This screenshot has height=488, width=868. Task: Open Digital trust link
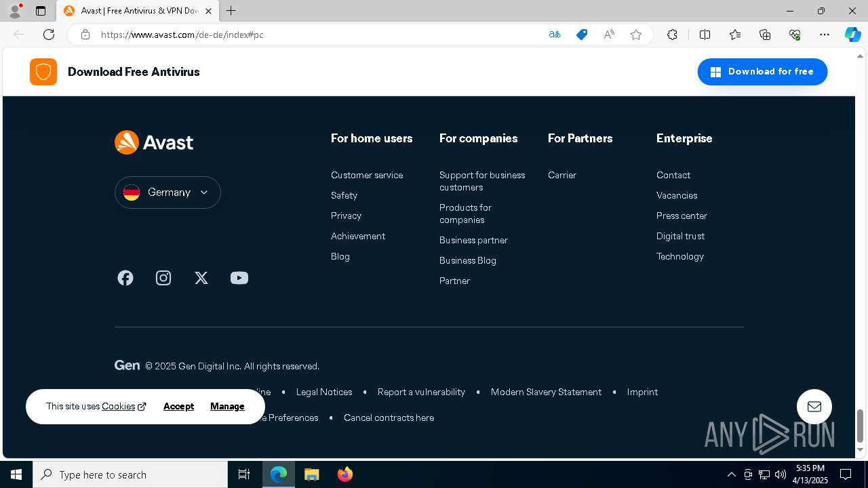[680, 236]
